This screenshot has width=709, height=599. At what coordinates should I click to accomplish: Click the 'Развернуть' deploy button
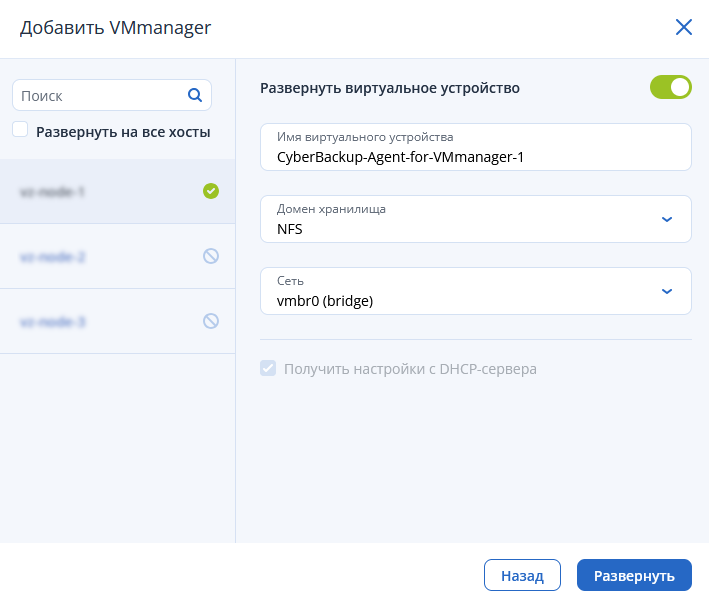(634, 575)
